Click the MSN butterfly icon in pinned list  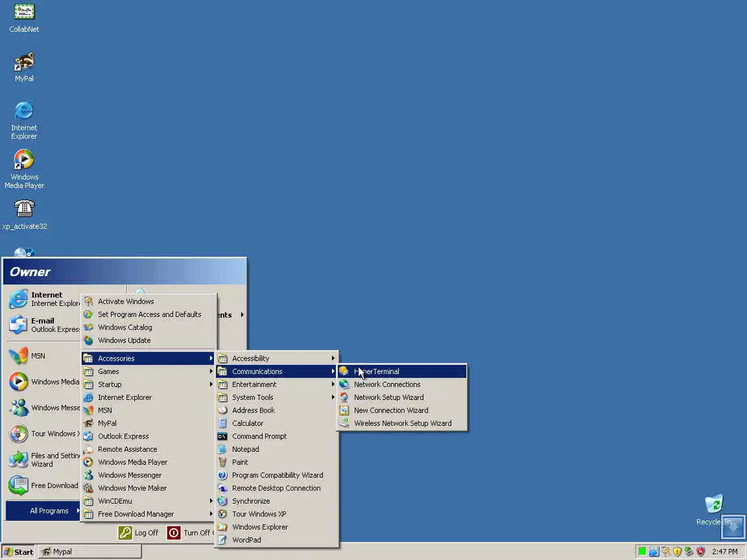click(x=19, y=356)
